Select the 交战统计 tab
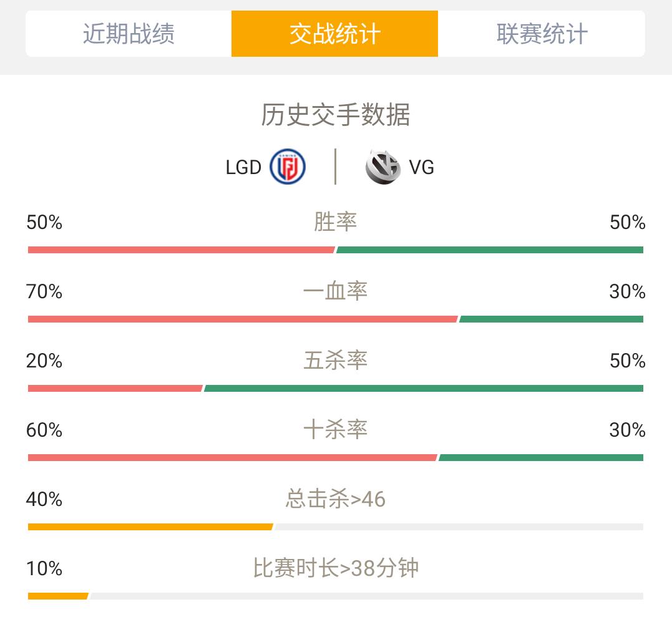Image resolution: width=672 pixels, height=627 pixels. pyautogui.click(x=334, y=34)
